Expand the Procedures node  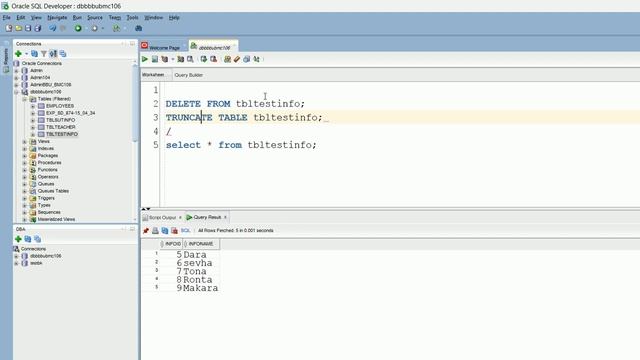tap(24, 163)
